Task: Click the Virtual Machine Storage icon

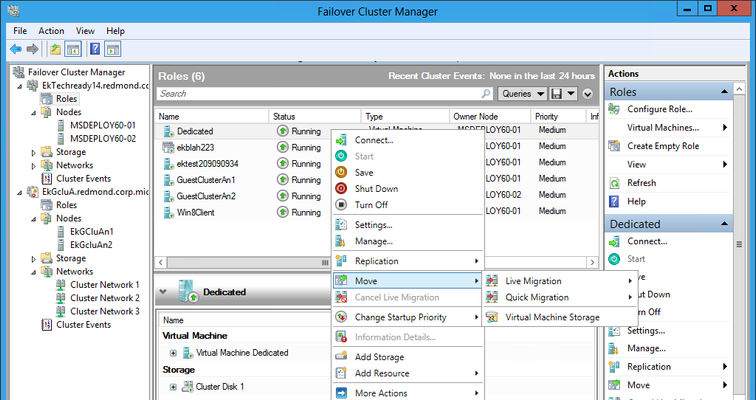Action: (x=492, y=317)
